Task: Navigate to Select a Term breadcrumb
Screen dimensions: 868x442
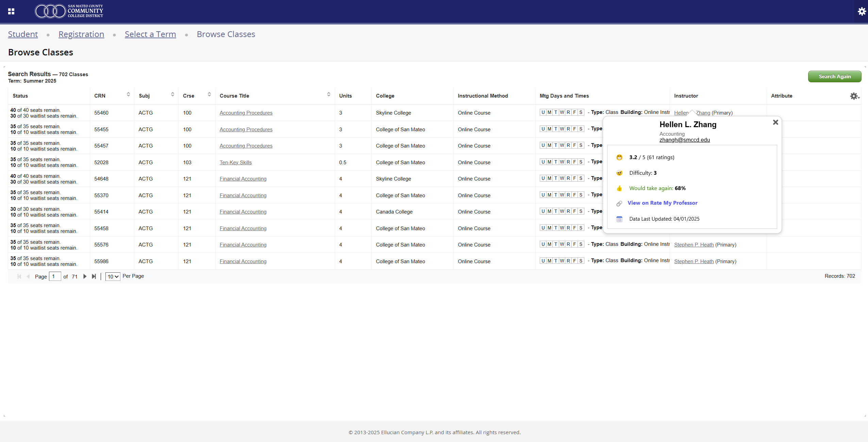Action: pos(150,34)
